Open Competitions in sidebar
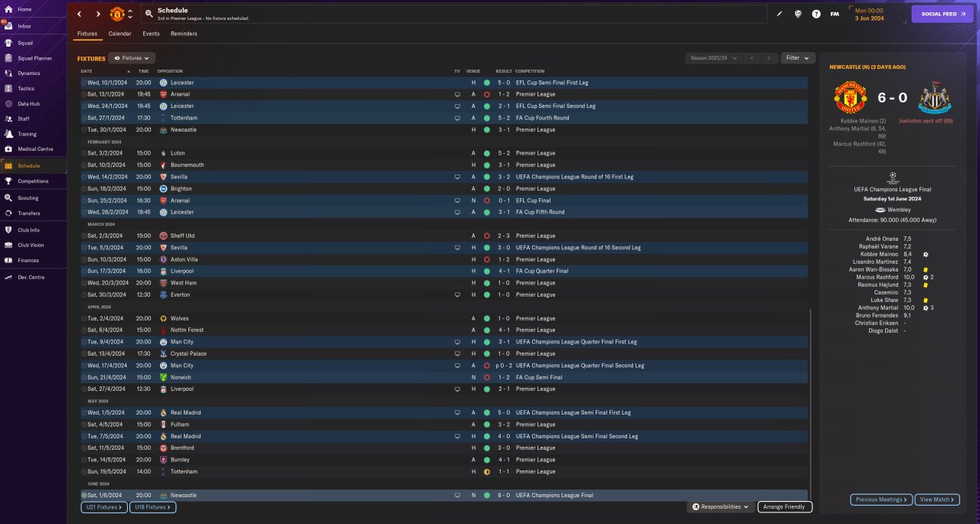 pyautogui.click(x=33, y=181)
